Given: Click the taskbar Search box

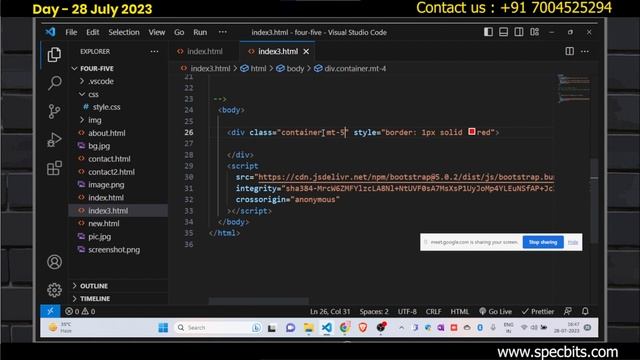Looking at the screenshot, I should pos(218,328).
